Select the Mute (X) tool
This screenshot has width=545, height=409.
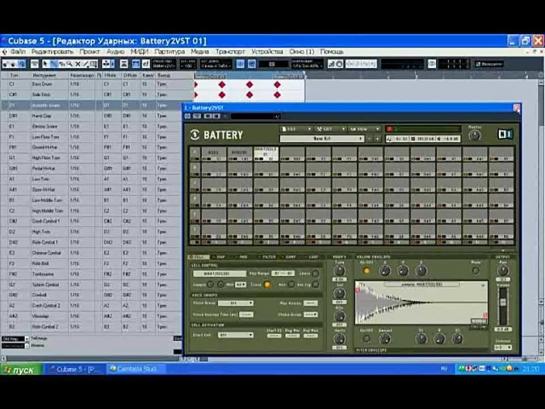coord(78,64)
